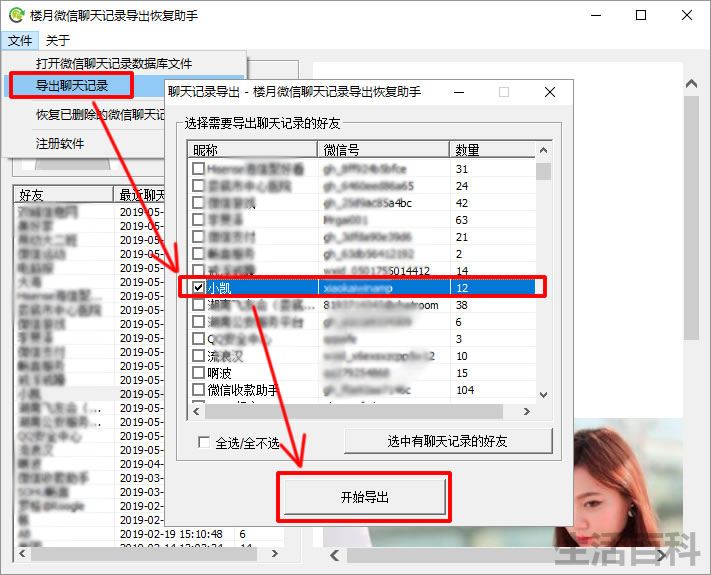Click chat preview pane scroll-left arrow
Viewport: 711px width, 575px height.
(x=335, y=555)
